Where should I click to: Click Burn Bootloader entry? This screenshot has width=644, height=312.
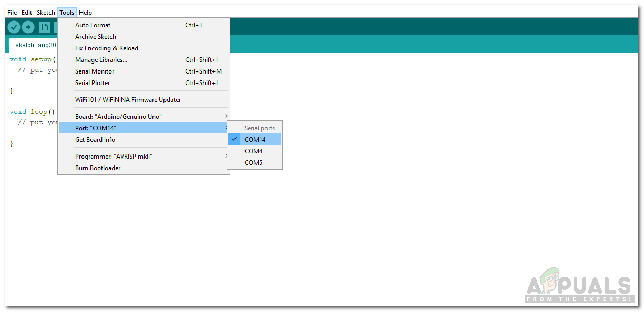coord(144,168)
